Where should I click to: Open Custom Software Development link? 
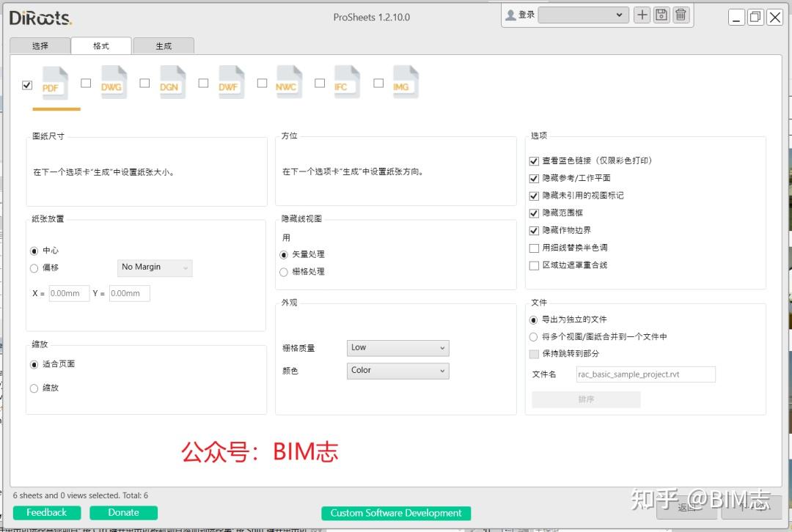point(396,513)
